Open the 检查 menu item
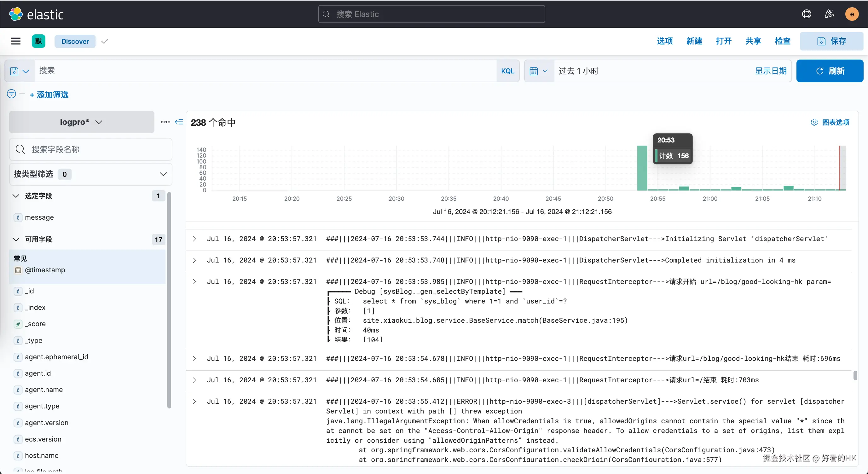Viewport: 868px width, 474px height. [x=782, y=41]
